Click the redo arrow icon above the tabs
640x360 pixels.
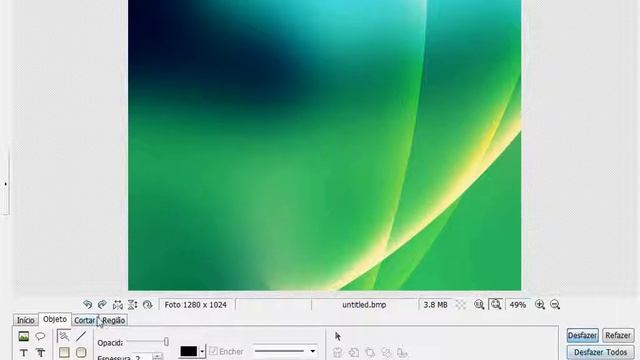tap(102, 304)
